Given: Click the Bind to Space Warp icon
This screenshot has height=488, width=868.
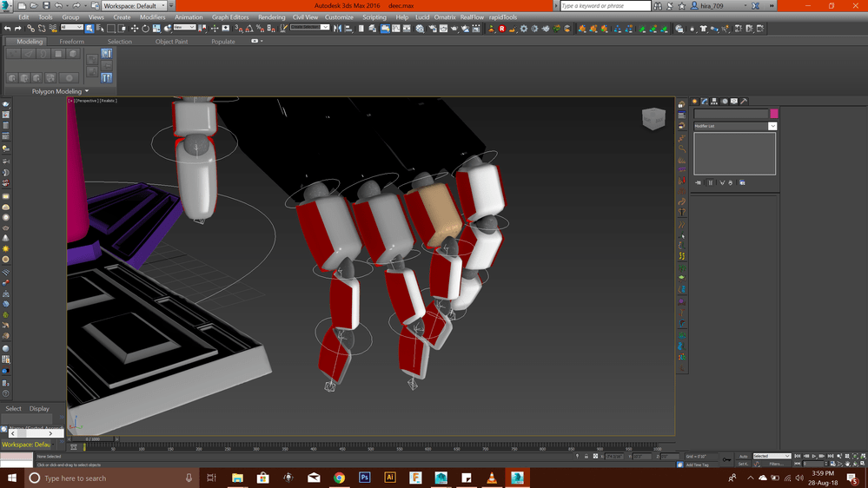Looking at the screenshot, I should point(53,28).
